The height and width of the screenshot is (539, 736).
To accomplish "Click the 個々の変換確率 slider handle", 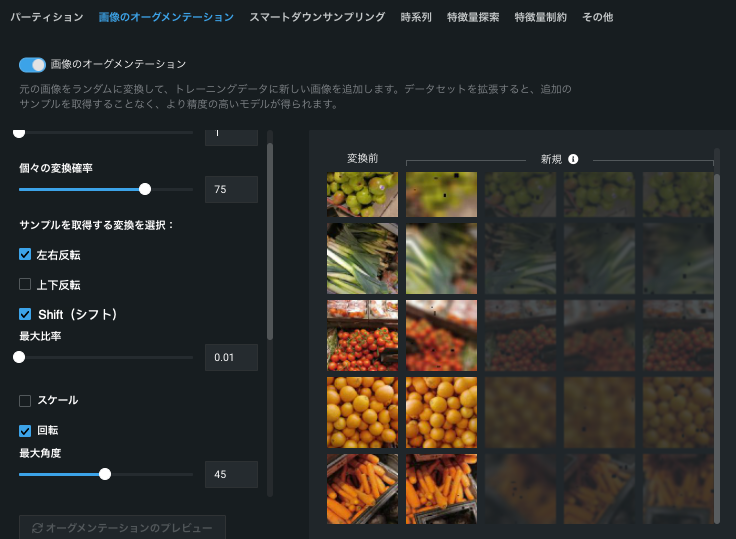I will pyautogui.click(x=145, y=189).
